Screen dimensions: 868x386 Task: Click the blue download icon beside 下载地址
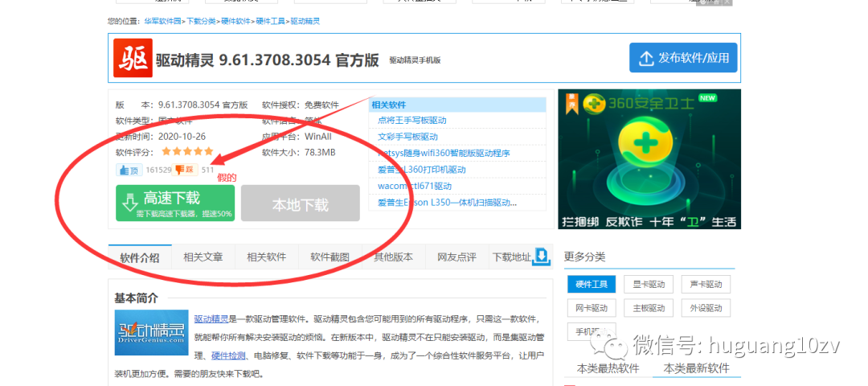(541, 257)
